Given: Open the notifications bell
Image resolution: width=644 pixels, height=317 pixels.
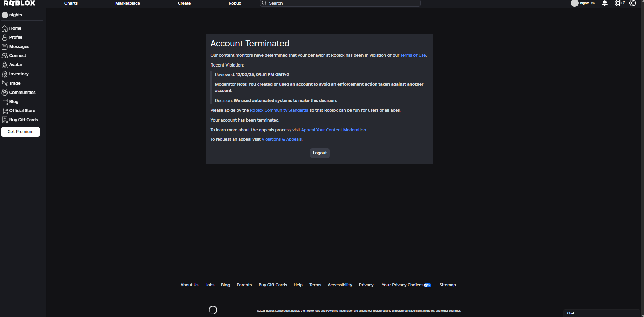Looking at the screenshot, I should click(605, 3).
